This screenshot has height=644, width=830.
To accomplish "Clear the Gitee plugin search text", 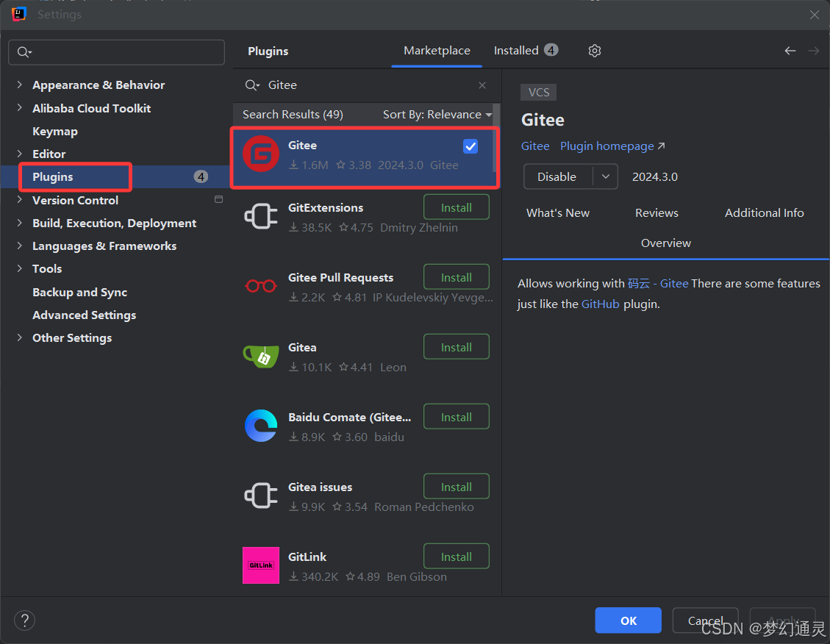I will (x=482, y=85).
